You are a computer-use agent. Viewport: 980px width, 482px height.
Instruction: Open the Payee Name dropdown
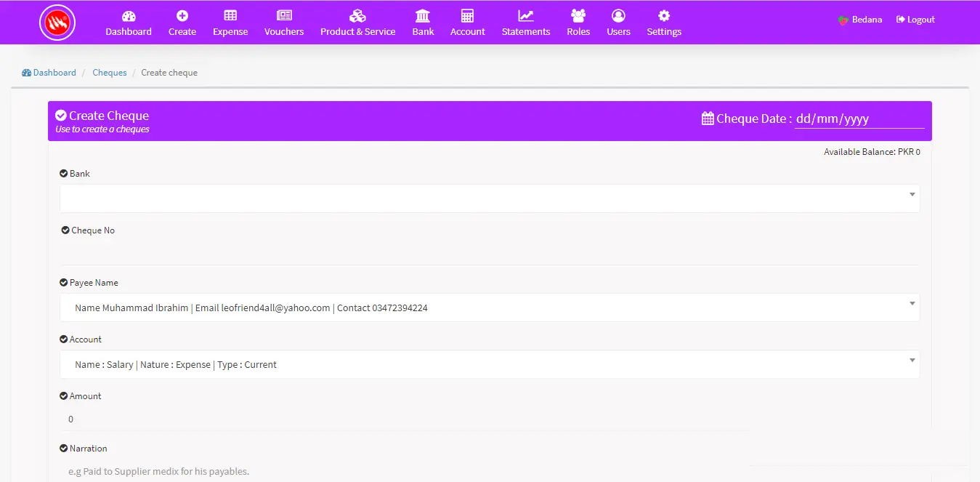(x=489, y=308)
